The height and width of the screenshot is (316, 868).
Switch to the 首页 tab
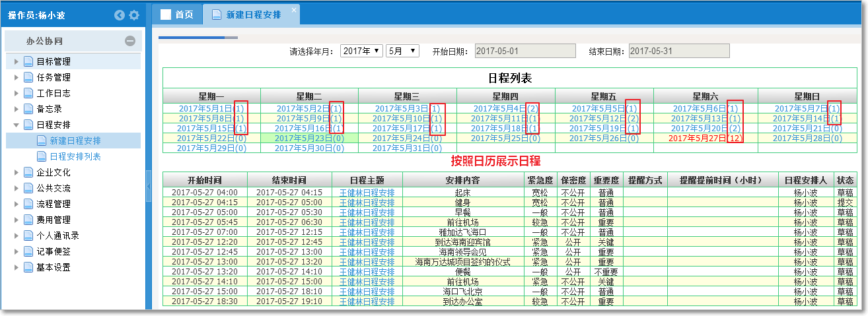click(x=177, y=15)
